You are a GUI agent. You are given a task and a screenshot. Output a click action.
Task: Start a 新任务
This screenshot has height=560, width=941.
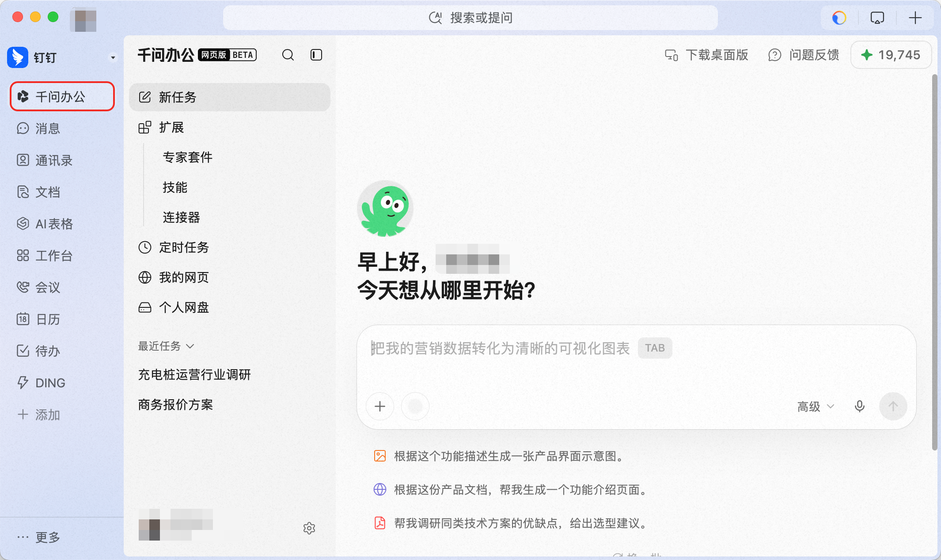pyautogui.click(x=230, y=97)
